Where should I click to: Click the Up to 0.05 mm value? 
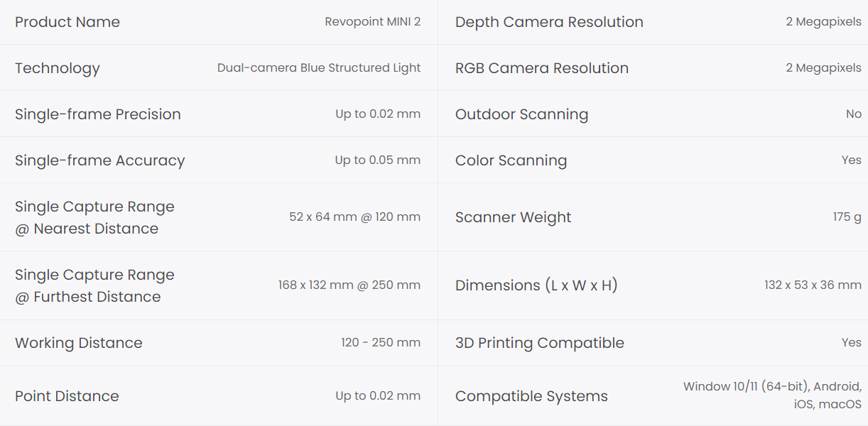tap(377, 160)
